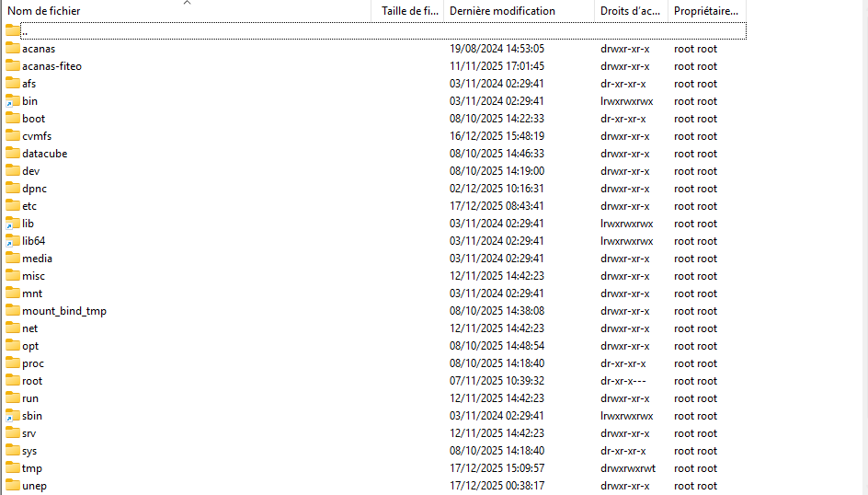Sort by 'Nom de fichier' column header
868x495 pixels.
[44, 11]
